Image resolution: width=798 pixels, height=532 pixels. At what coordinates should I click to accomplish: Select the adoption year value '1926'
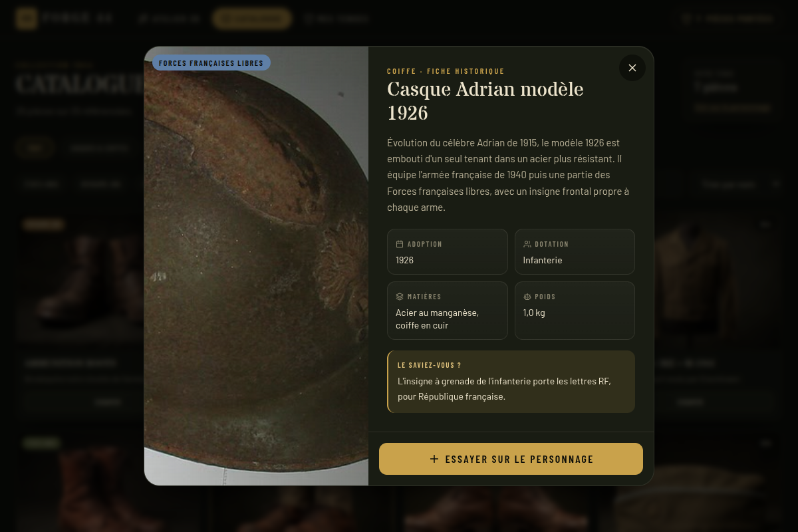404,260
